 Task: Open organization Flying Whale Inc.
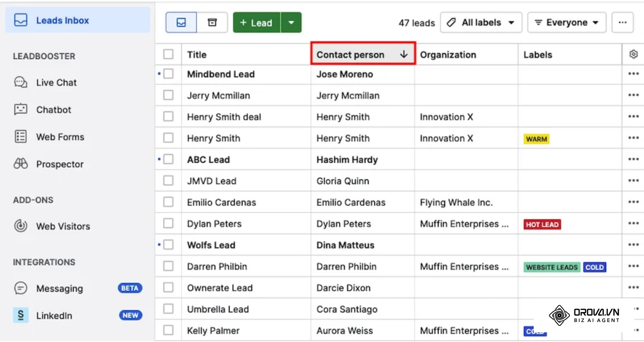[x=456, y=202]
